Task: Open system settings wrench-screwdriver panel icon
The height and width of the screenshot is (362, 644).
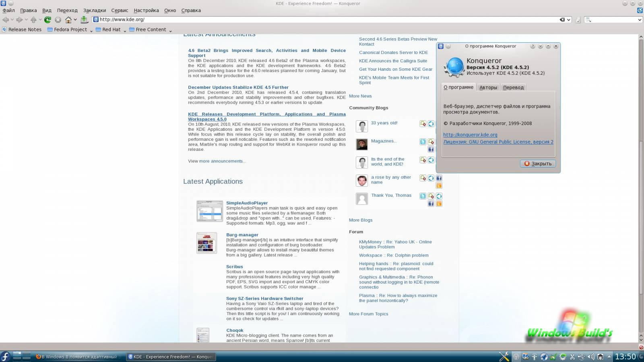Action: click(x=504, y=356)
